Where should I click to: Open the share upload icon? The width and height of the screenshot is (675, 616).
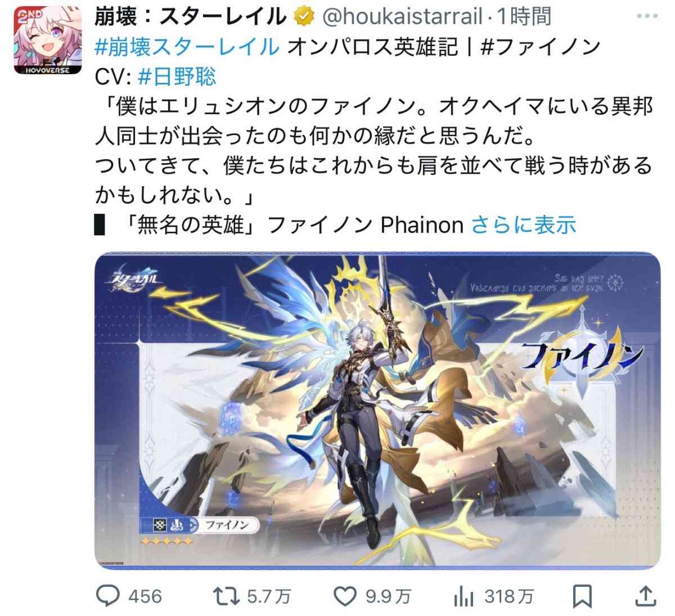click(646, 596)
